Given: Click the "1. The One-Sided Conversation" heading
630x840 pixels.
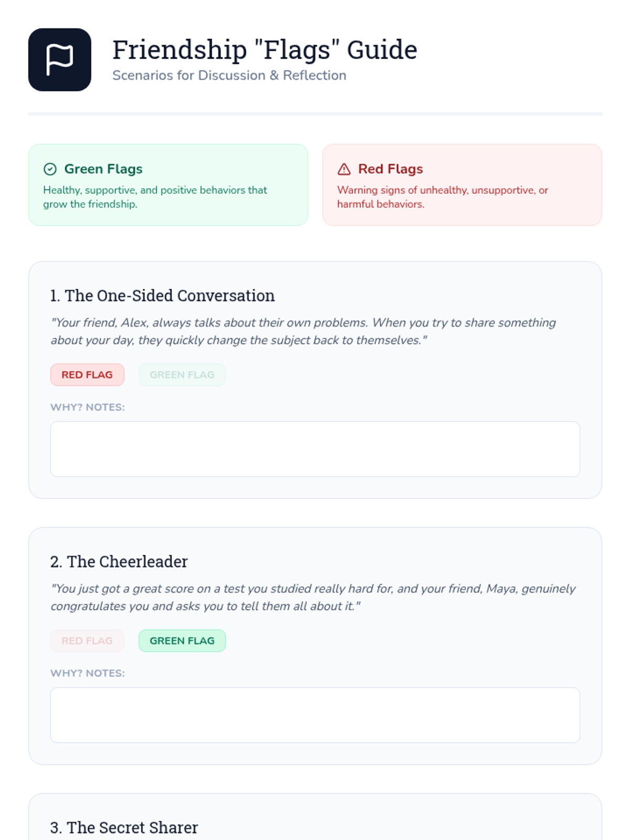Looking at the screenshot, I should click(x=162, y=296).
